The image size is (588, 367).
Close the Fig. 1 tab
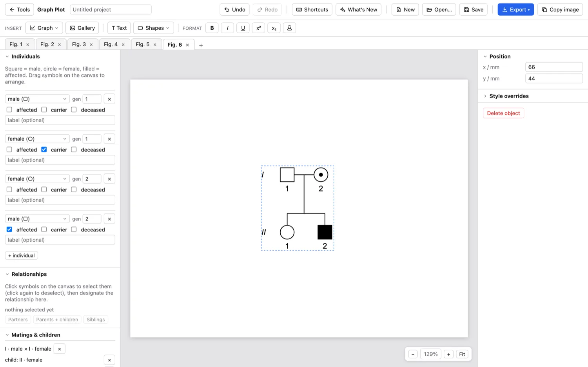pyautogui.click(x=28, y=45)
